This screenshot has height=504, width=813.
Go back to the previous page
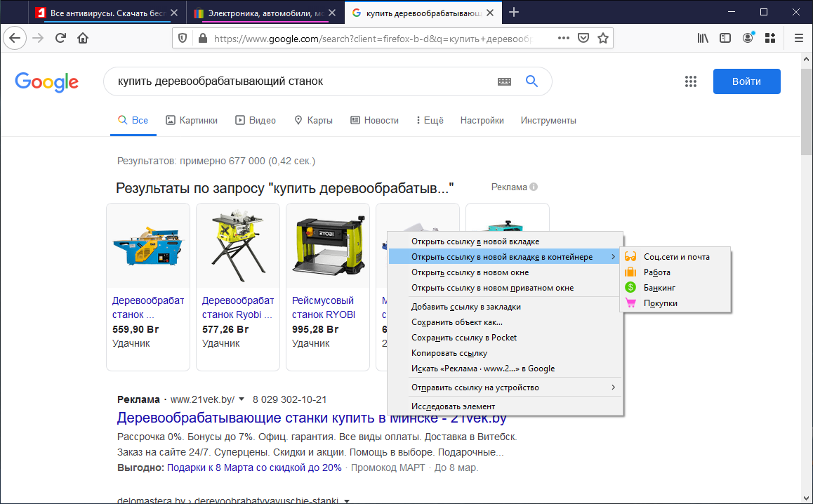click(15, 38)
